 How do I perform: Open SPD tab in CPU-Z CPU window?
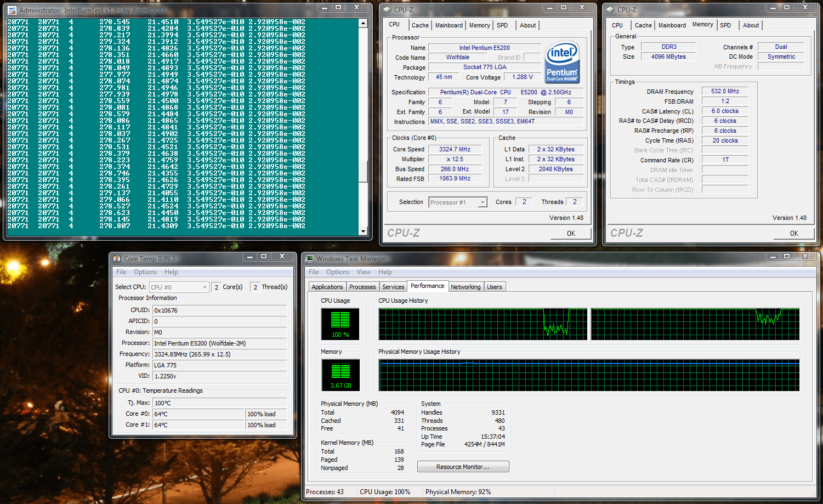tap(502, 25)
